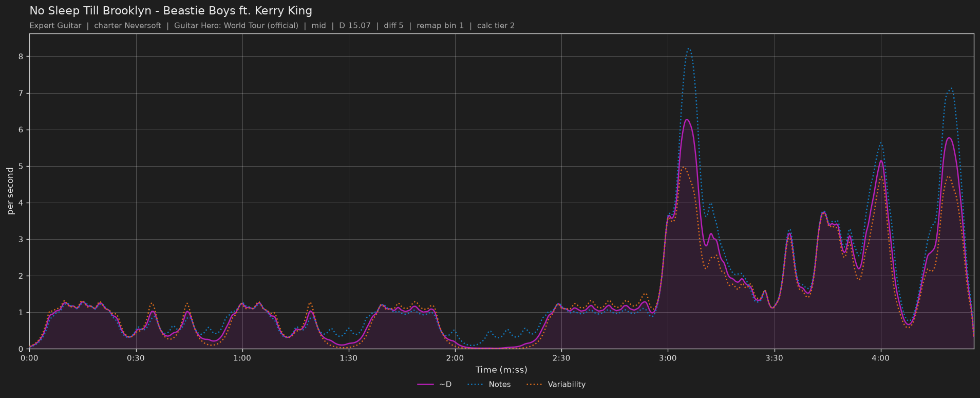This screenshot has height=398, width=980.
Task: Click the y-axis tick label 3
Action: tap(21, 240)
